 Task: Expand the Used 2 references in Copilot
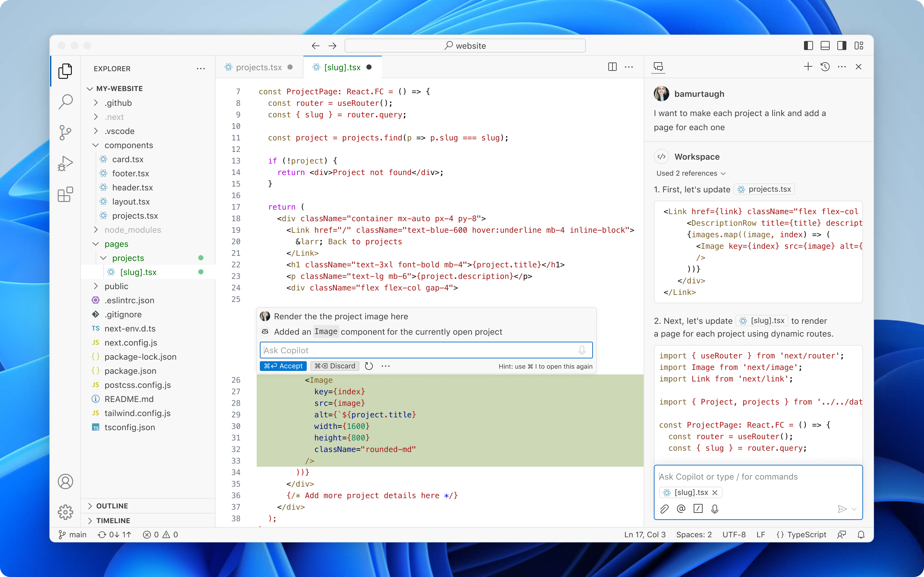click(x=690, y=173)
